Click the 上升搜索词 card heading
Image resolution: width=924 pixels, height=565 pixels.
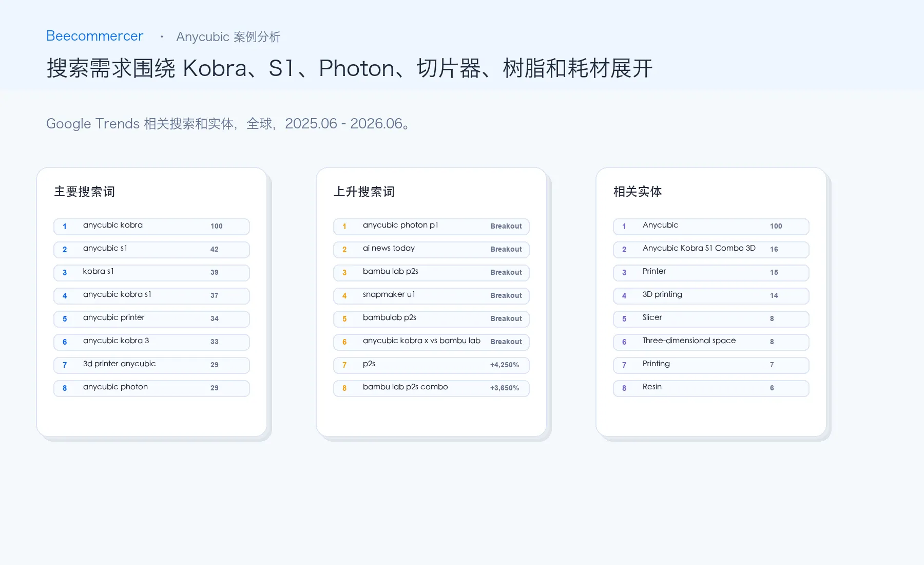pyautogui.click(x=364, y=192)
